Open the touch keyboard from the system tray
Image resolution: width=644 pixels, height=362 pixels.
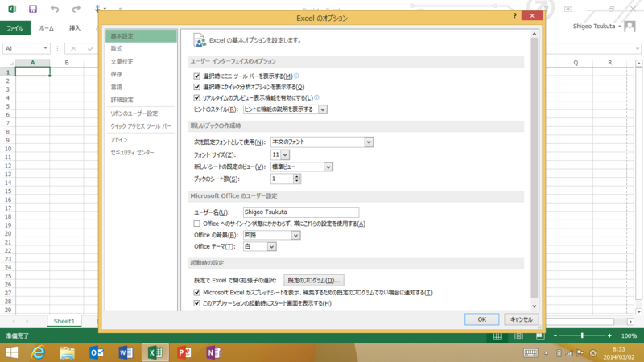click(x=530, y=352)
